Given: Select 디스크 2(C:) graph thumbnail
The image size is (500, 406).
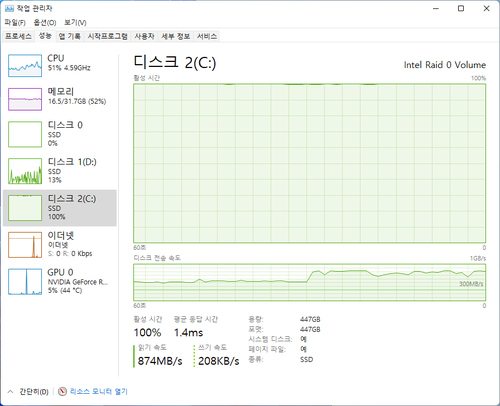Looking at the screenshot, I should coord(25,208).
